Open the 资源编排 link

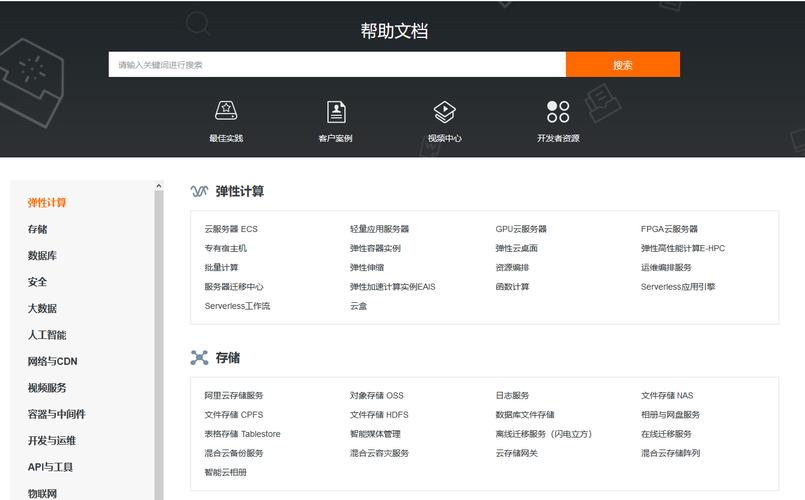pos(512,267)
